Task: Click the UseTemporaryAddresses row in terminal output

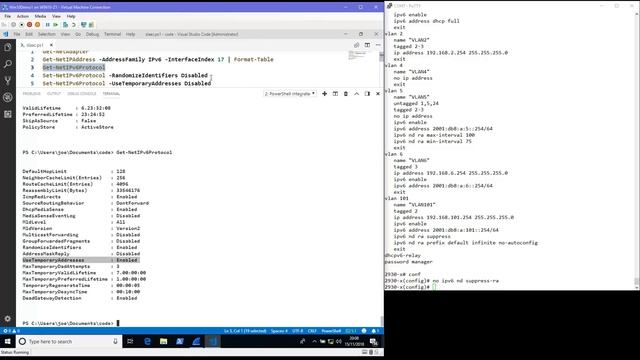Action: (x=81, y=260)
